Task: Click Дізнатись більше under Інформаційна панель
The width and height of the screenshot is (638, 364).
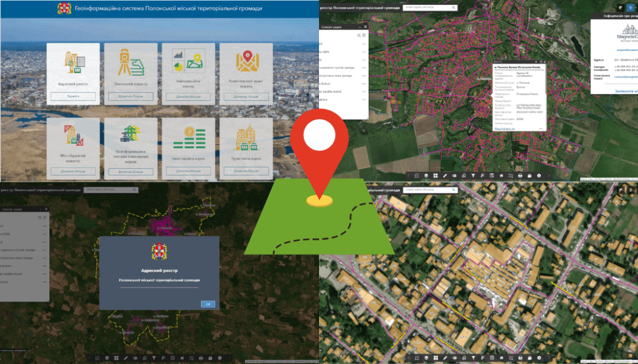Action: (188, 96)
